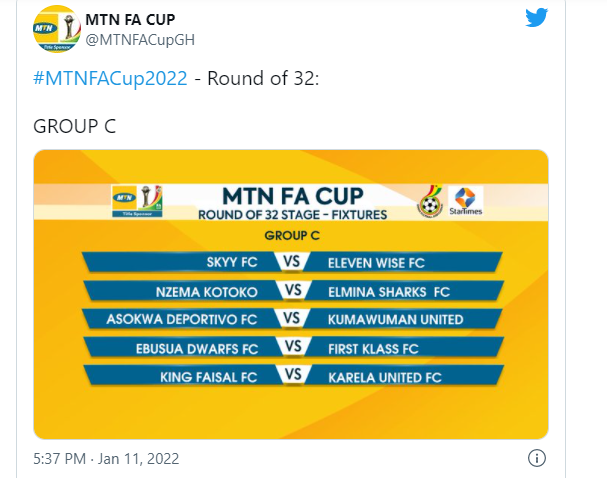Viewport: 607px width, 478px height.
Task: Click First Klass FC team name
Action: (x=373, y=349)
